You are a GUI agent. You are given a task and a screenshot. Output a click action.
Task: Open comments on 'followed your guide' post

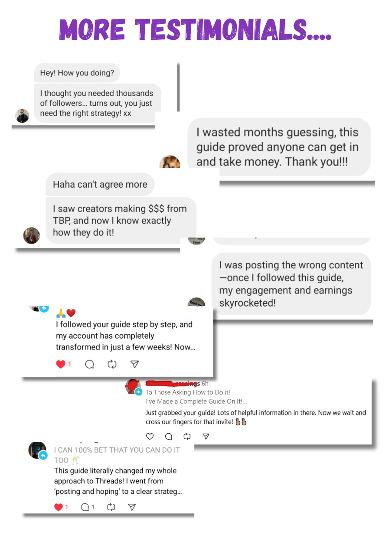tap(90, 364)
